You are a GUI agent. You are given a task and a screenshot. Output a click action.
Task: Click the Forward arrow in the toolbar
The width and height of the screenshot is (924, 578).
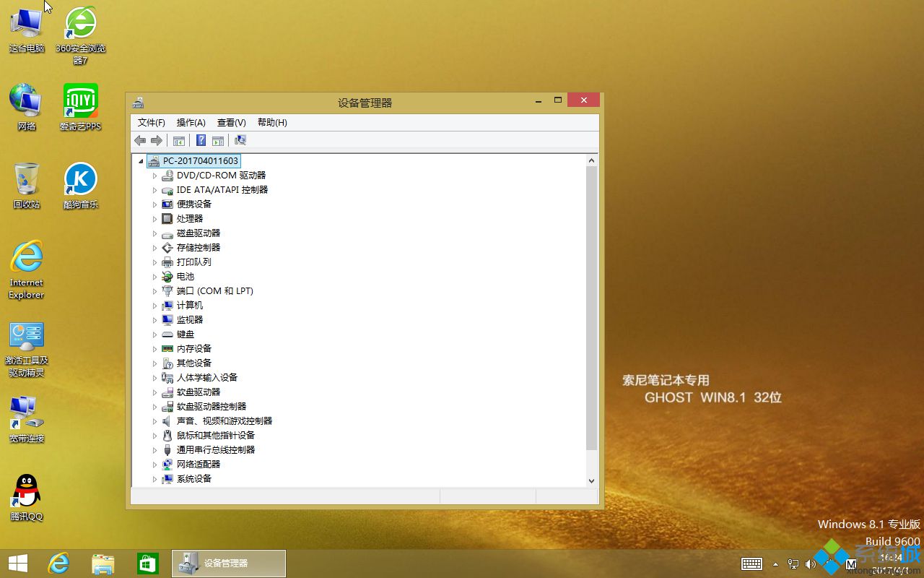click(x=156, y=141)
